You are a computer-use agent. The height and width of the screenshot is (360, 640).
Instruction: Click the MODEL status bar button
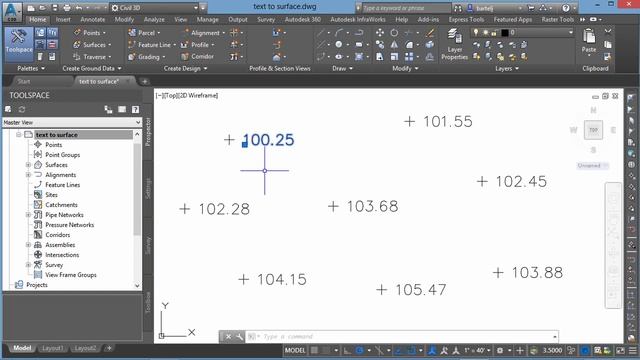click(x=295, y=350)
